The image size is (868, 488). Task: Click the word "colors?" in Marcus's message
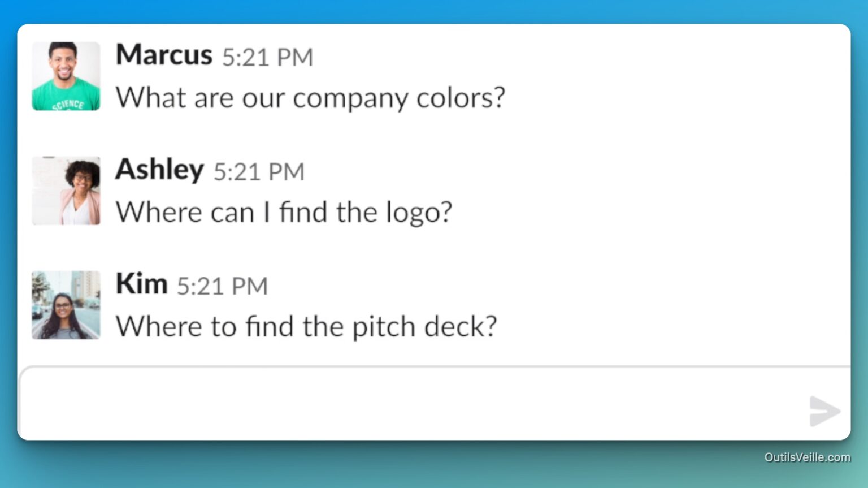click(x=461, y=98)
